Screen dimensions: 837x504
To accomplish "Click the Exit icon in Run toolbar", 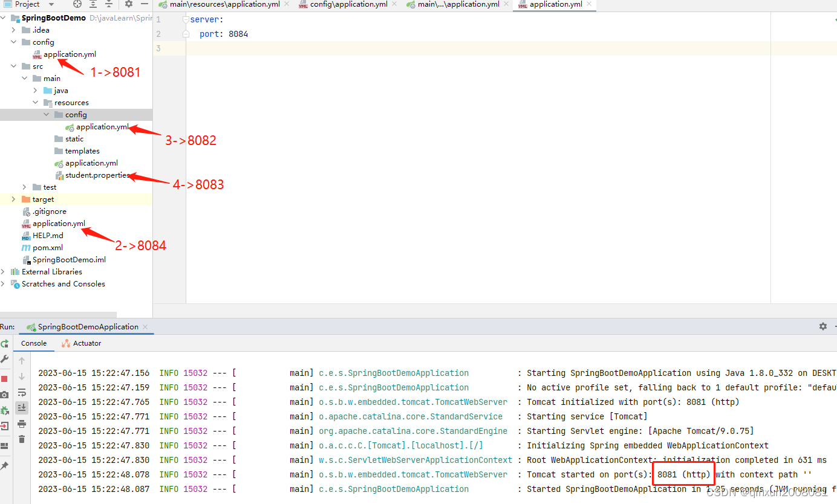I will pos(4,426).
